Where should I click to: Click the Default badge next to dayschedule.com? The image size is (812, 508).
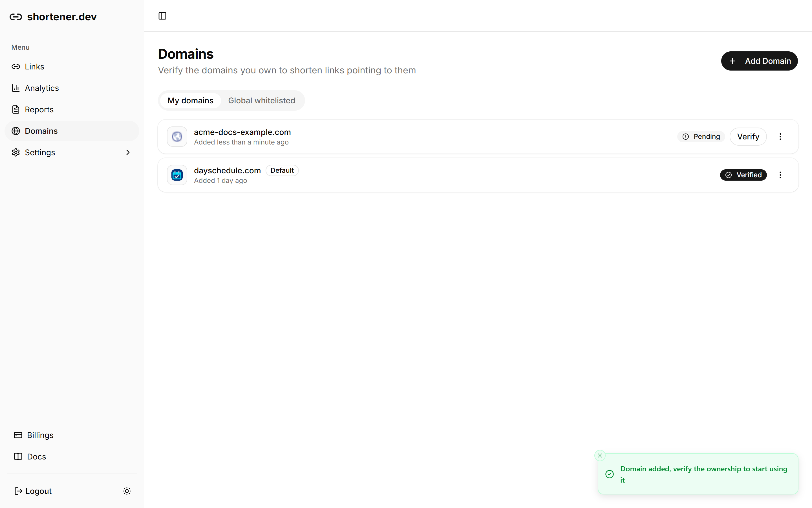point(282,170)
